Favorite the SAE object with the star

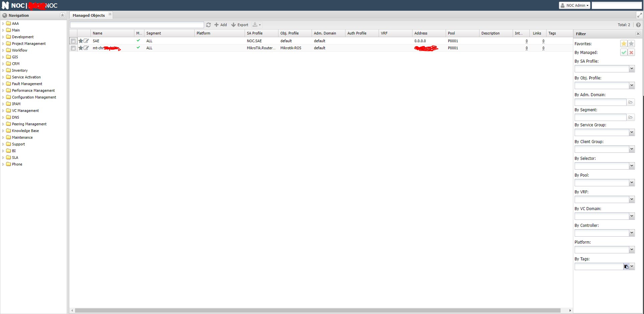coord(81,41)
